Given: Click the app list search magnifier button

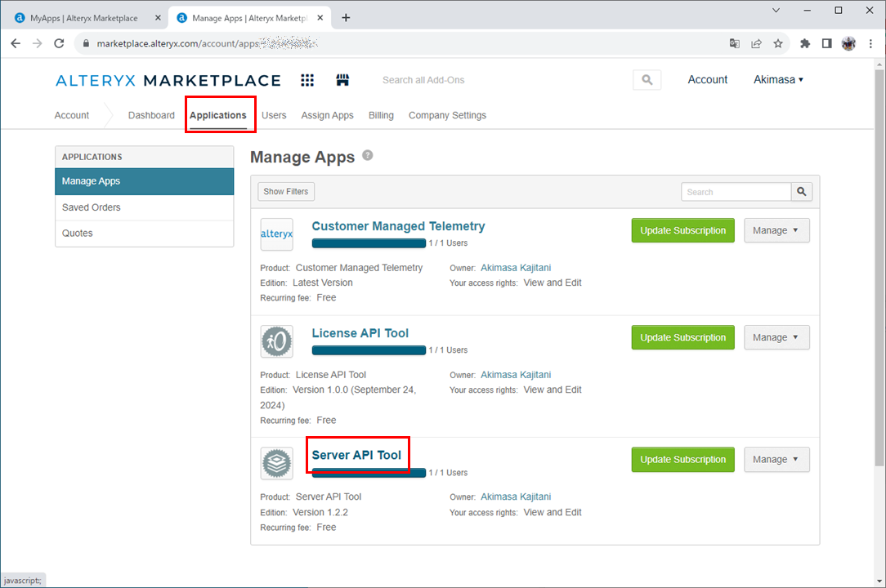Looking at the screenshot, I should pos(802,192).
